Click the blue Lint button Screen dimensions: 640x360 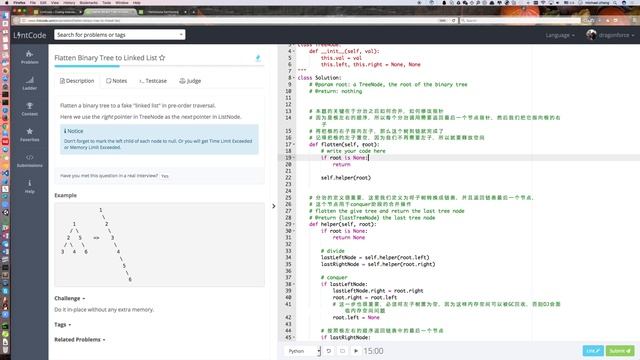[x=593, y=351]
